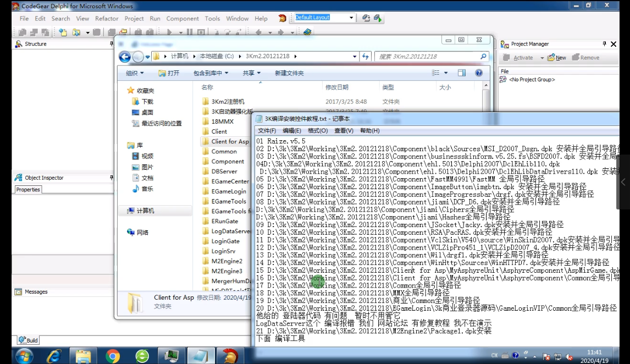Pin the Structure panel
The height and width of the screenshot is (364, 630).
coord(111,43)
